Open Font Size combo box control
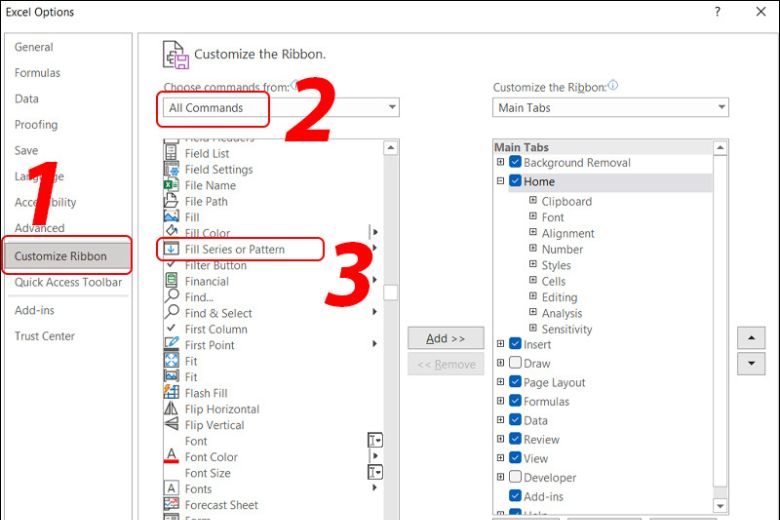The width and height of the screenshot is (780, 520). (375, 472)
